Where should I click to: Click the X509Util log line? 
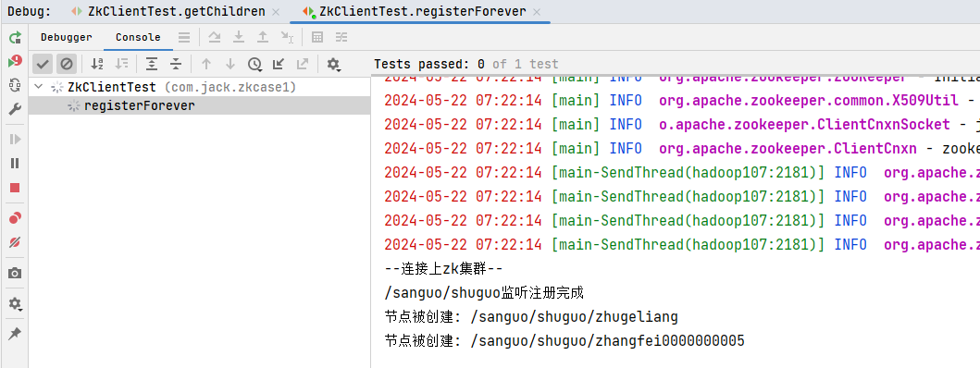coord(682,100)
